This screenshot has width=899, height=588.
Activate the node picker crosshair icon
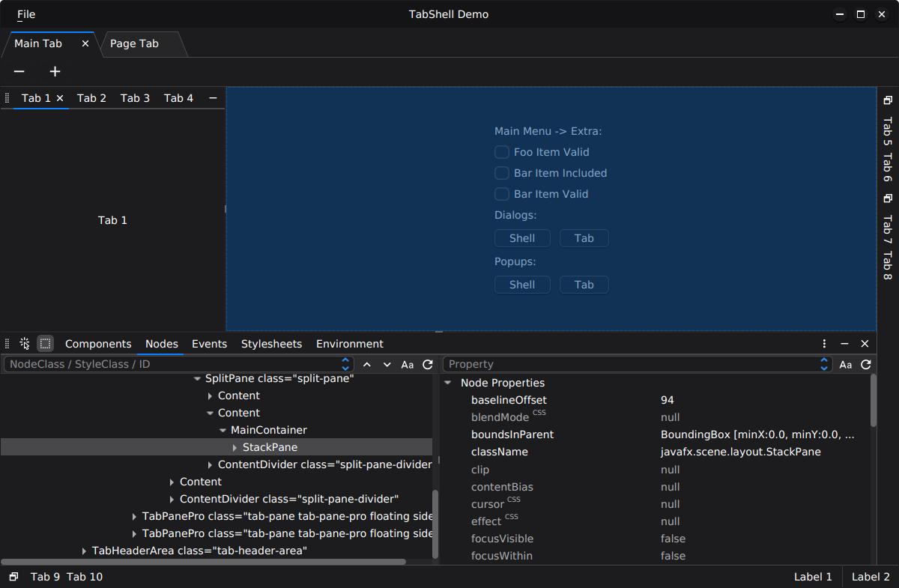[x=25, y=344]
